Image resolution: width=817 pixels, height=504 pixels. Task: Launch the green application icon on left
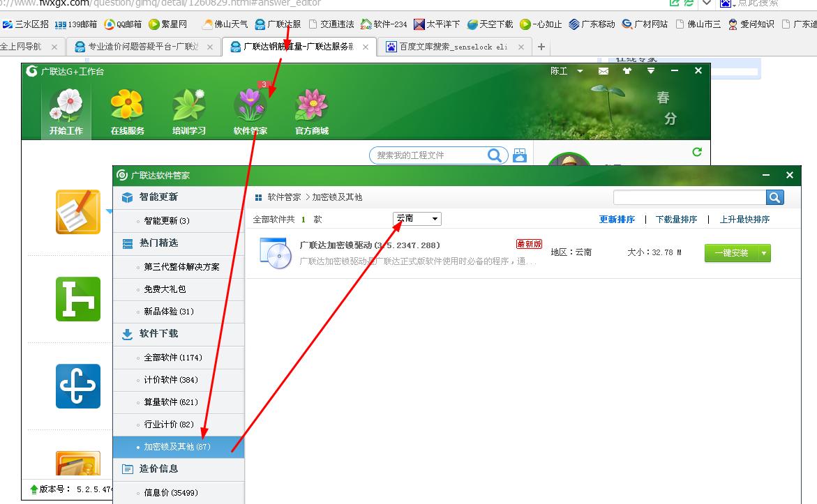[78, 299]
